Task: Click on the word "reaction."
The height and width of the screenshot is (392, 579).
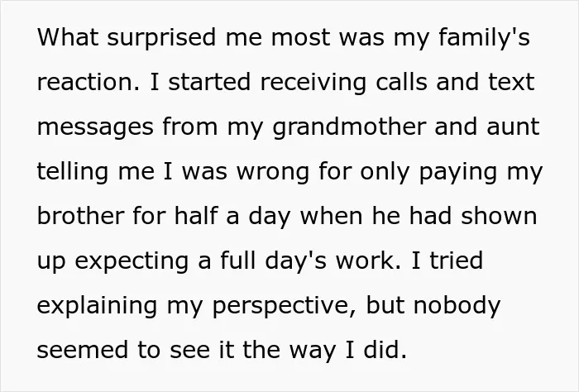Action: coord(89,82)
